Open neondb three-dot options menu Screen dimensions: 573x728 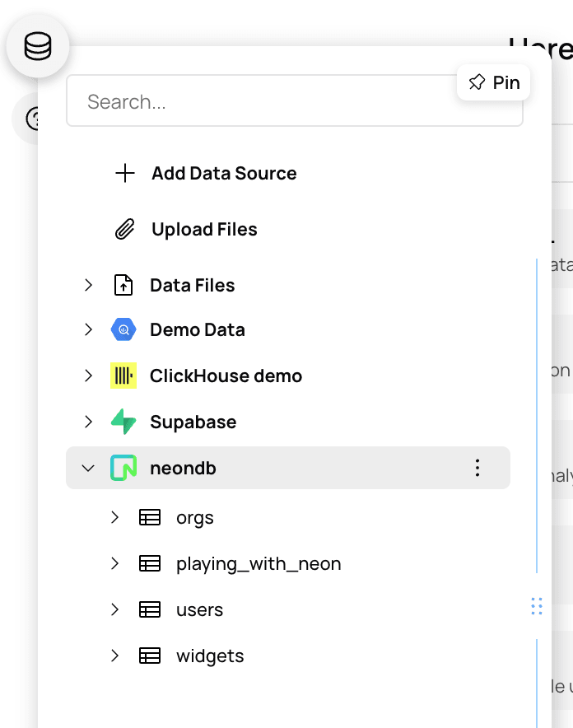click(x=477, y=469)
